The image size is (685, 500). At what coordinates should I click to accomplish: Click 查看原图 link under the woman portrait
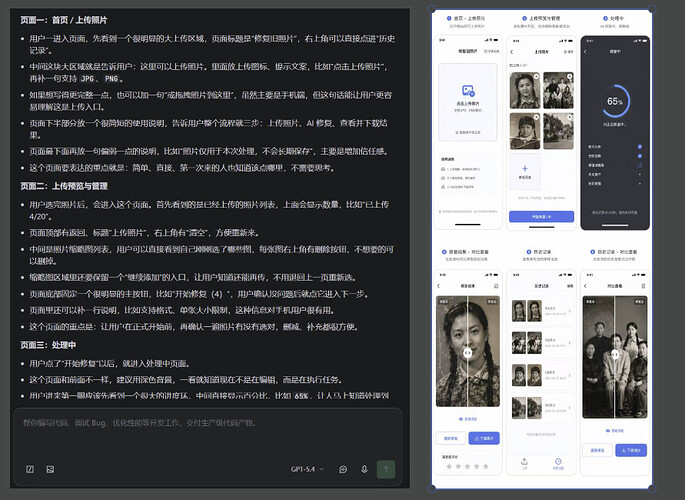pos(468,419)
